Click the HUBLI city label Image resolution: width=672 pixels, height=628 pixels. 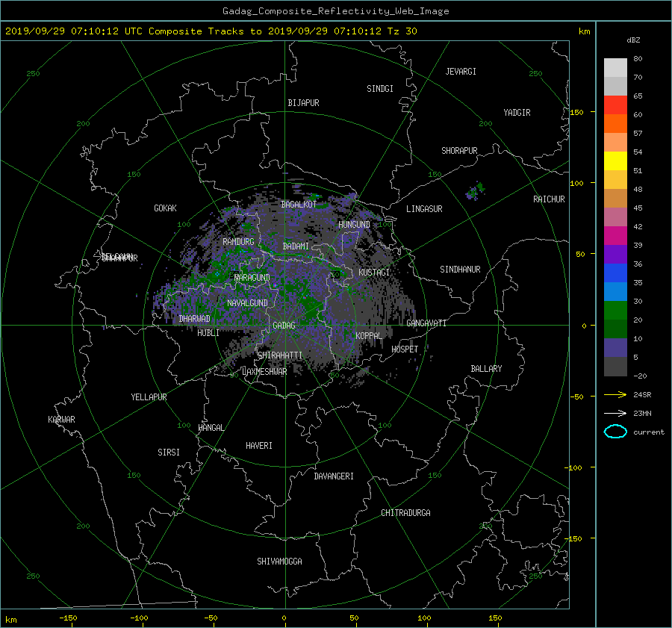point(208,333)
